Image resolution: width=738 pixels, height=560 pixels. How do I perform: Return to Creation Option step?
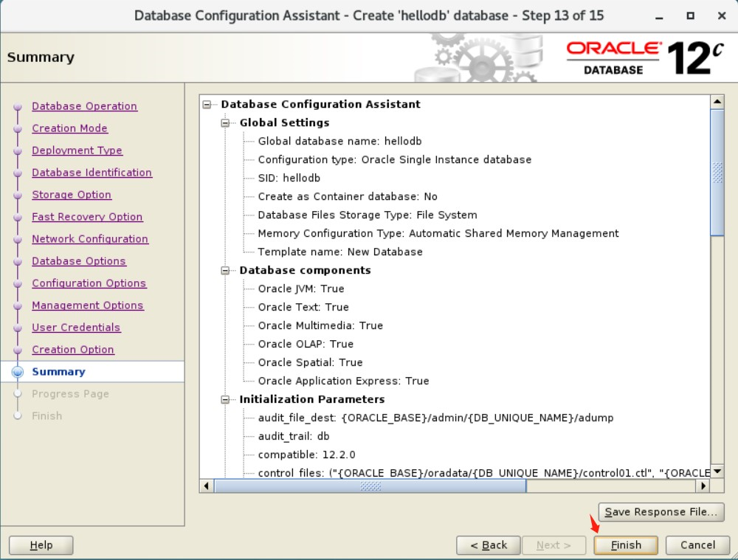[x=73, y=350]
